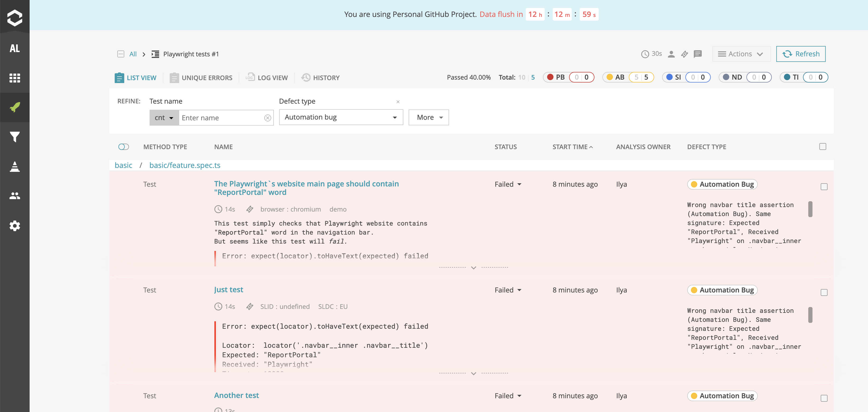868x412 pixels.
Task: Open the Defect type Automation bug dropdown
Action: [x=341, y=117]
